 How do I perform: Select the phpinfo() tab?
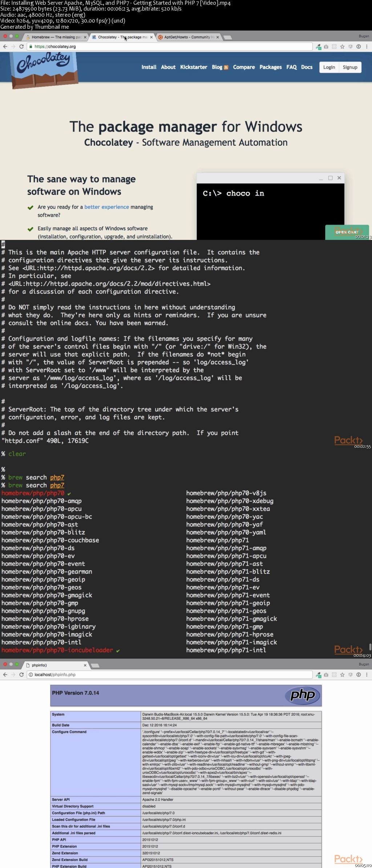pyautogui.click(x=54, y=665)
